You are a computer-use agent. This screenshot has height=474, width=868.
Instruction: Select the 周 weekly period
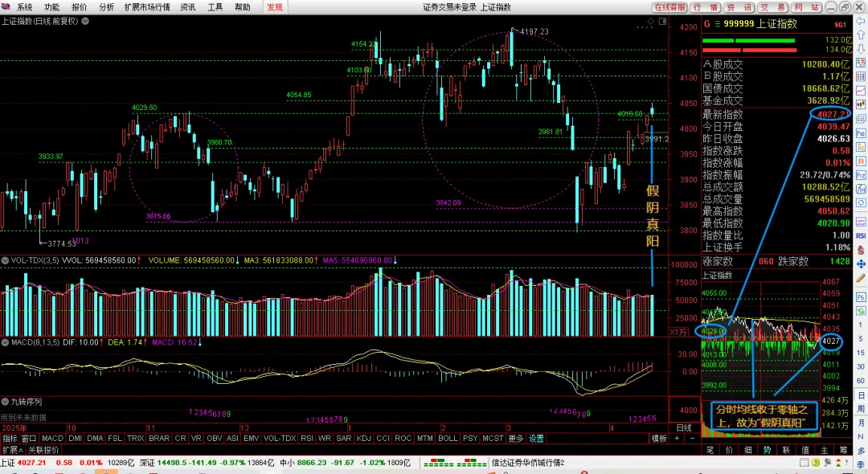pos(861,409)
